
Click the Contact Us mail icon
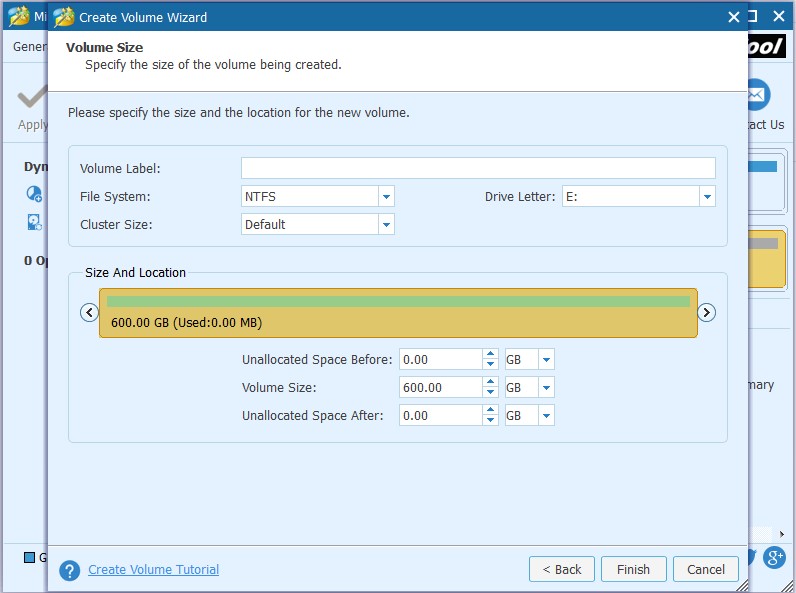click(757, 96)
